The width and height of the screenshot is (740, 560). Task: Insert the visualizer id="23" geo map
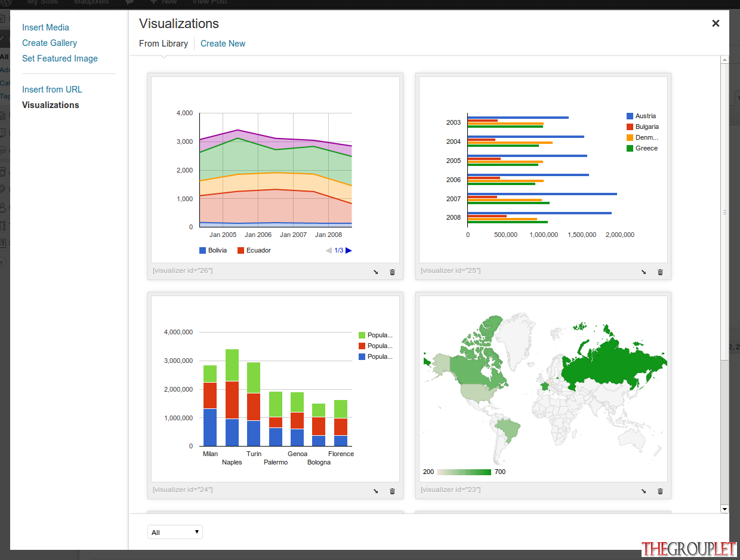[x=644, y=491]
